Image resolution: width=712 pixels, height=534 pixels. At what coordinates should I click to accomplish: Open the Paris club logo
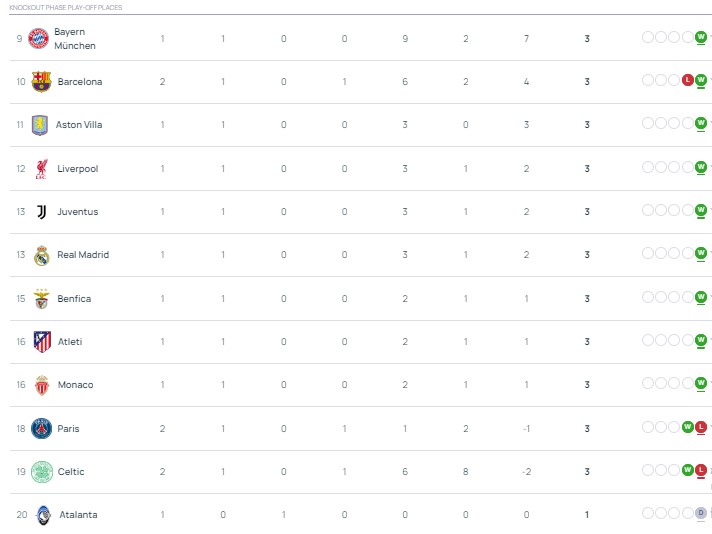tap(41, 429)
